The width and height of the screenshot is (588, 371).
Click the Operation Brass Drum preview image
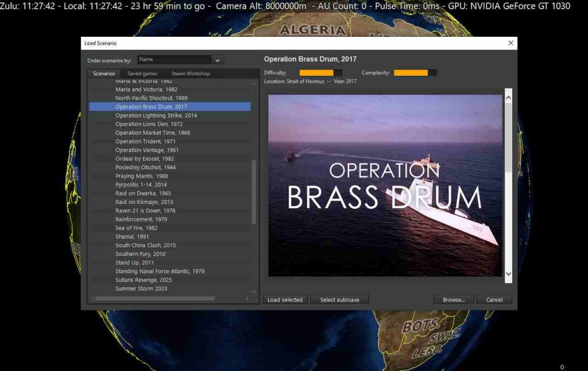click(x=385, y=185)
